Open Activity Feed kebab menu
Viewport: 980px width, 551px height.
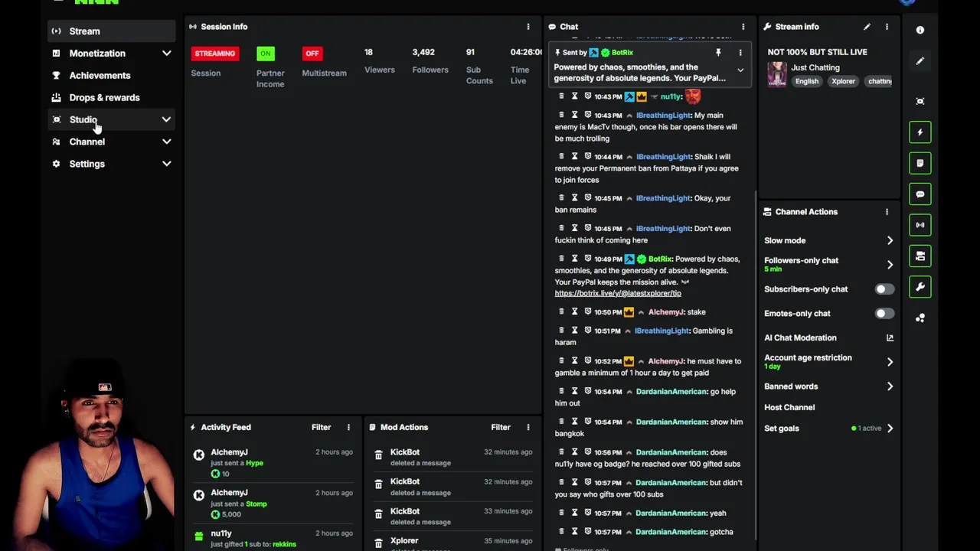(x=348, y=427)
